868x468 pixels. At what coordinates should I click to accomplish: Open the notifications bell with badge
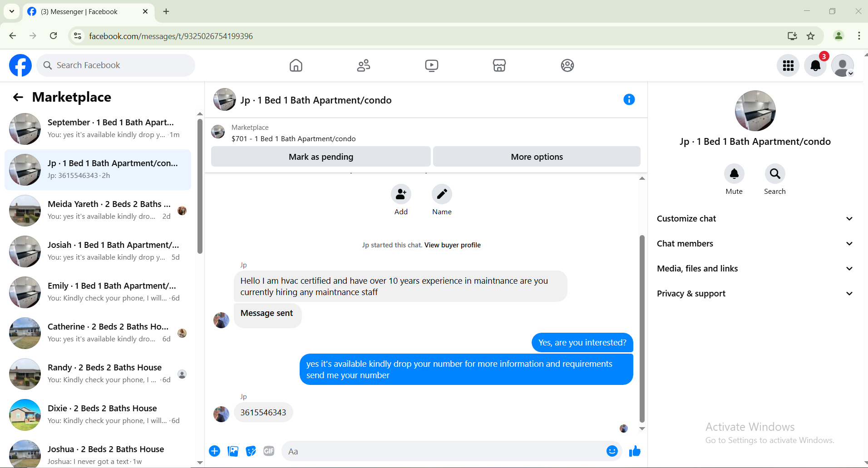pyautogui.click(x=815, y=65)
